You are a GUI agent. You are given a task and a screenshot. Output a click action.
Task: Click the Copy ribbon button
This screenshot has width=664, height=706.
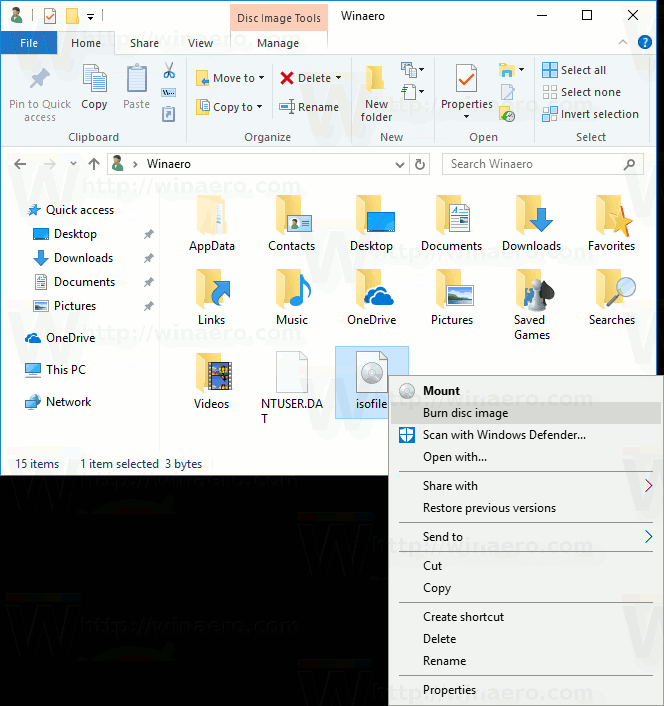click(94, 87)
